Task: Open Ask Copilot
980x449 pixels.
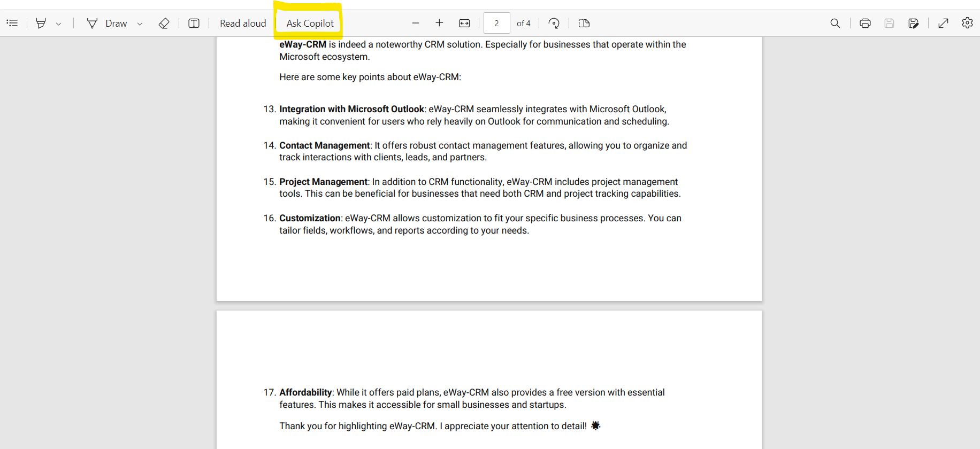Action: point(310,23)
